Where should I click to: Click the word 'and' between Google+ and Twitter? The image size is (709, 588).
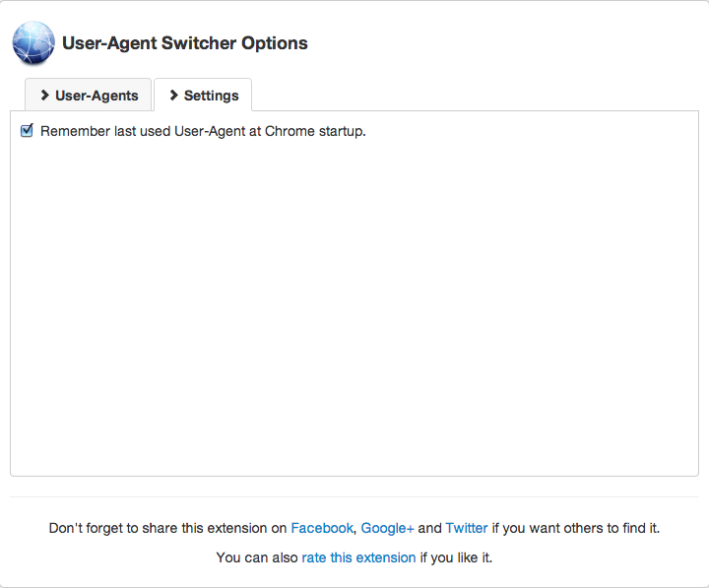429,528
